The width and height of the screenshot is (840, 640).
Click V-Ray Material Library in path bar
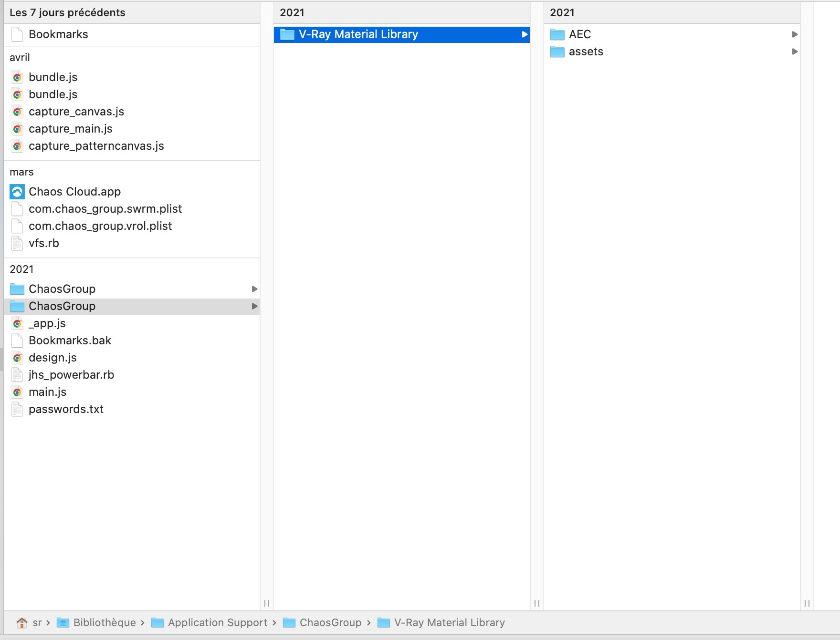tap(450, 622)
